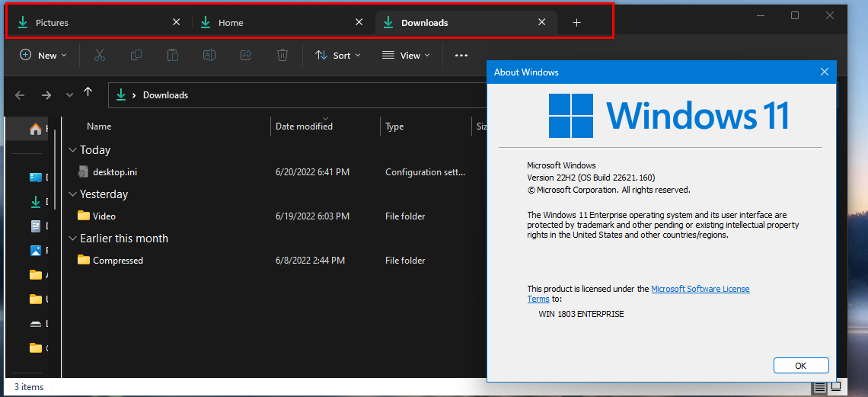
Task: Collapse the Yesterday group
Action: [72, 194]
